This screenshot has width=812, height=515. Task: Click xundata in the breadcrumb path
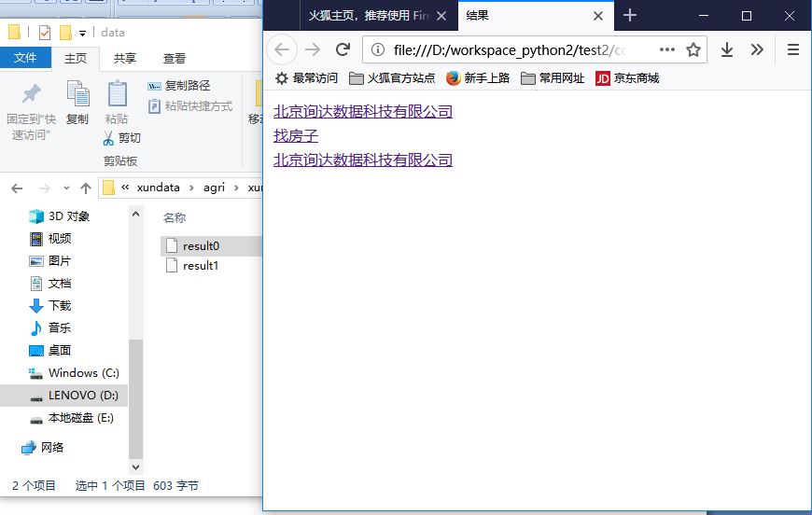pos(159,188)
